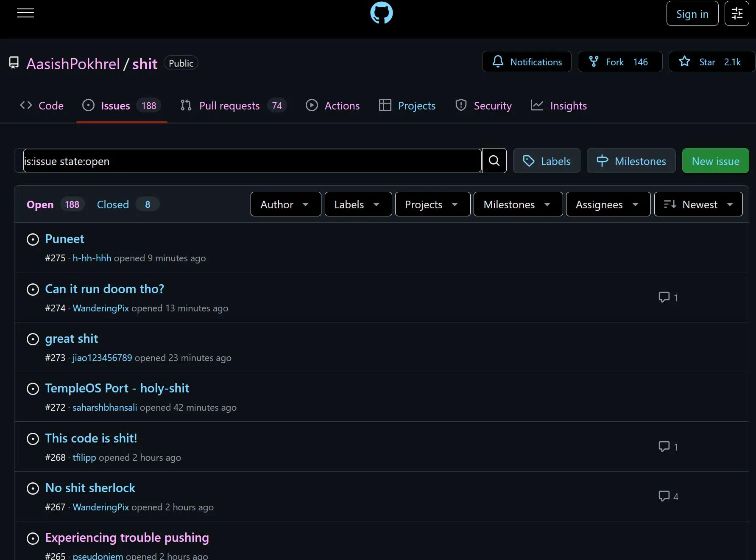Click the green New issue button
The height and width of the screenshot is (560, 756).
pos(715,161)
